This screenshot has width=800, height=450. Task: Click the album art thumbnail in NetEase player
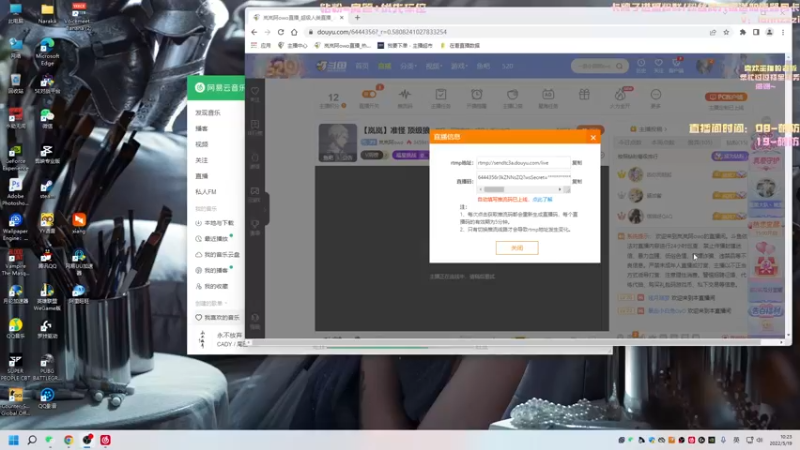(x=203, y=339)
